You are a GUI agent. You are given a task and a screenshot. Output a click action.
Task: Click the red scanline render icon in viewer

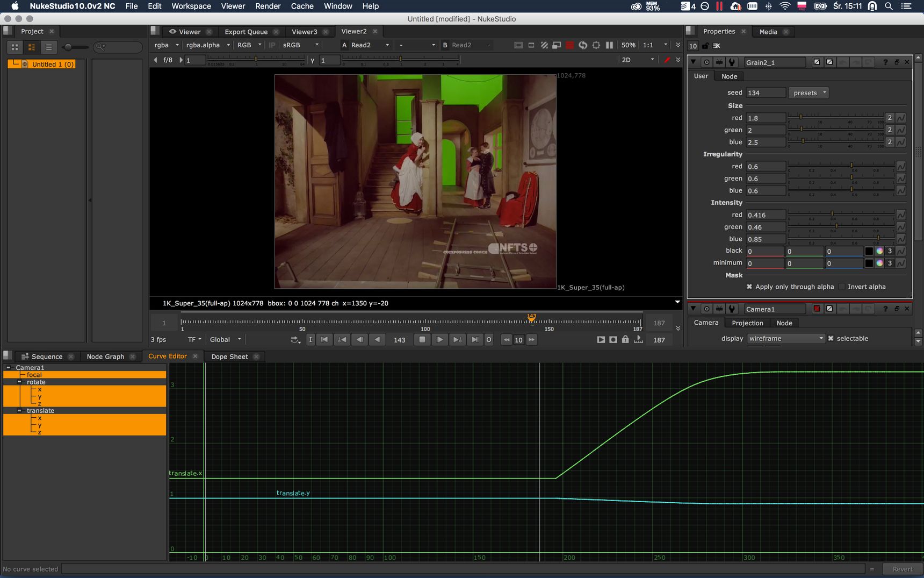point(570,45)
